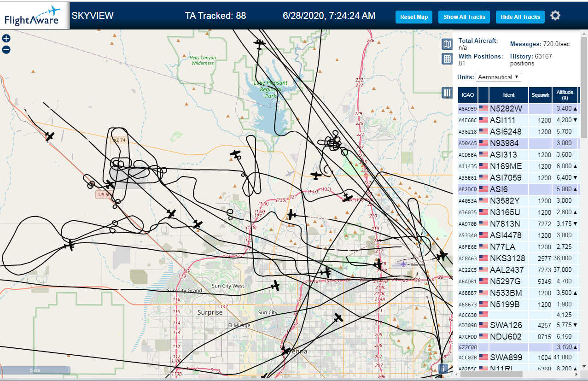
Task: Select aircraft ASI6248 row
Action: click(518, 132)
